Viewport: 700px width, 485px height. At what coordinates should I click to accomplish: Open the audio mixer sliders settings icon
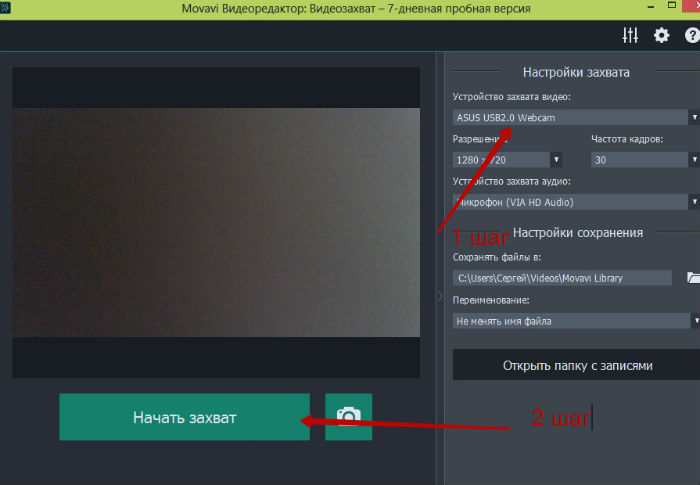pyautogui.click(x=630, y=35)
